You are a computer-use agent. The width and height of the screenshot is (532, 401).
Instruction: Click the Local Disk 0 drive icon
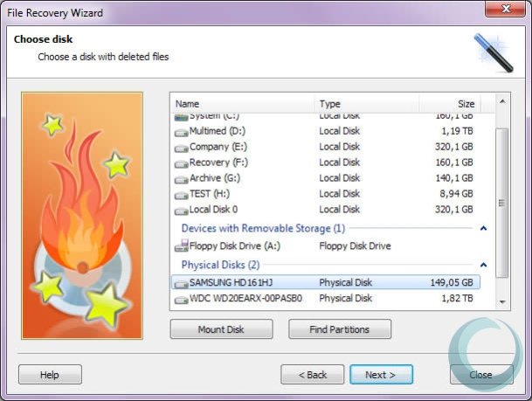(181, 211)
